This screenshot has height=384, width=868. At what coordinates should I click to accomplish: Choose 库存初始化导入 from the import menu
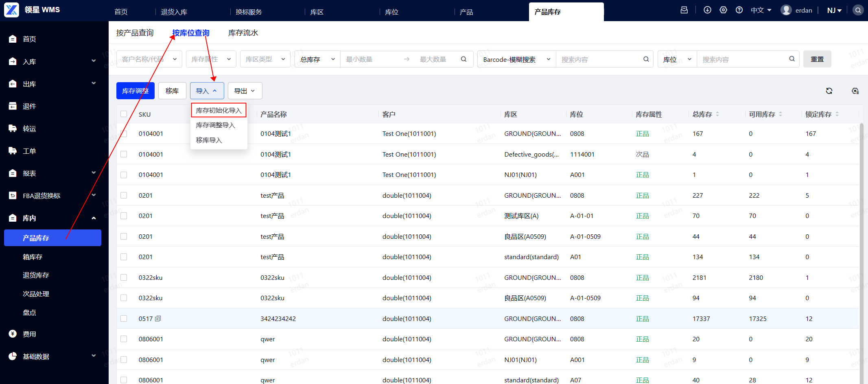point(219,110)
